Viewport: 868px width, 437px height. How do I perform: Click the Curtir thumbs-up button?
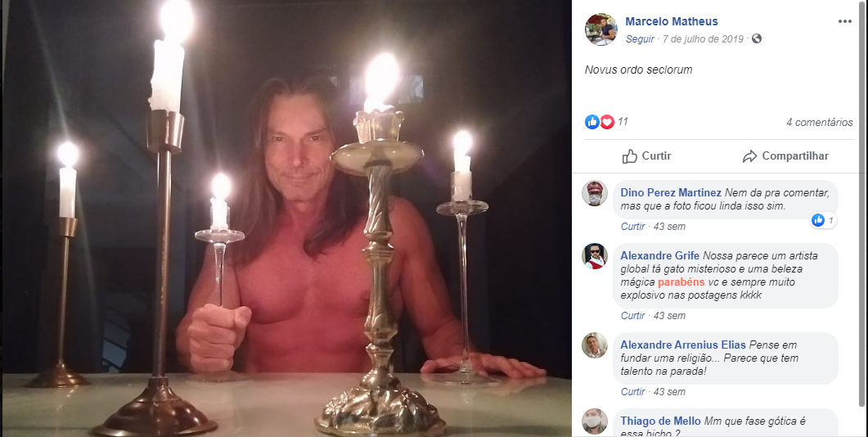coord(646,156)
